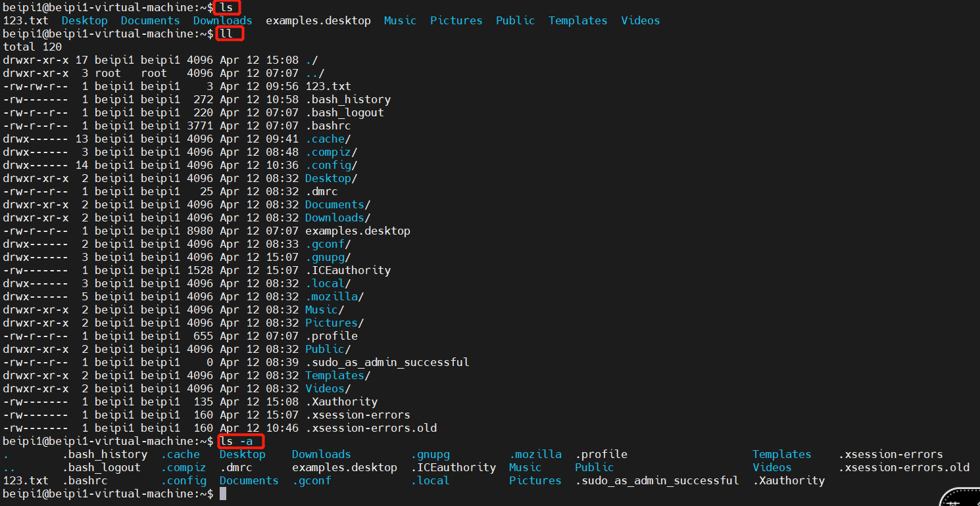
Task: Click the link count 14 on the .config row
Action: pyautogui.click(x=82, y=165)
